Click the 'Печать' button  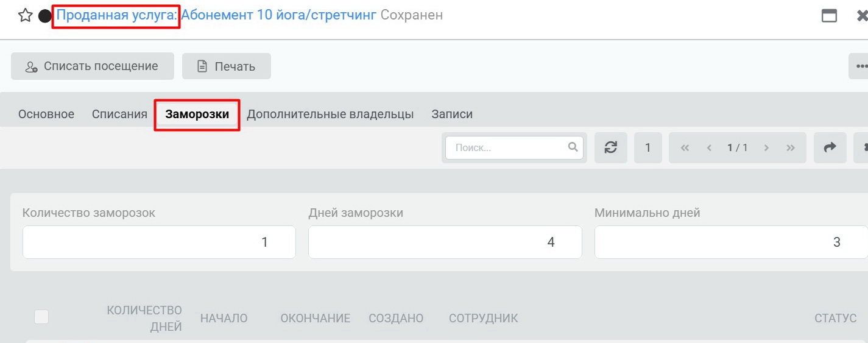[226, 66]
